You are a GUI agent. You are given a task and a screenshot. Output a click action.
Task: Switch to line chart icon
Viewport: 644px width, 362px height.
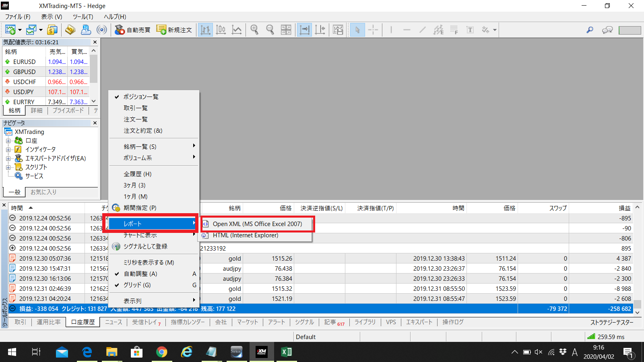pyautogui.click(x=237, y=30)
